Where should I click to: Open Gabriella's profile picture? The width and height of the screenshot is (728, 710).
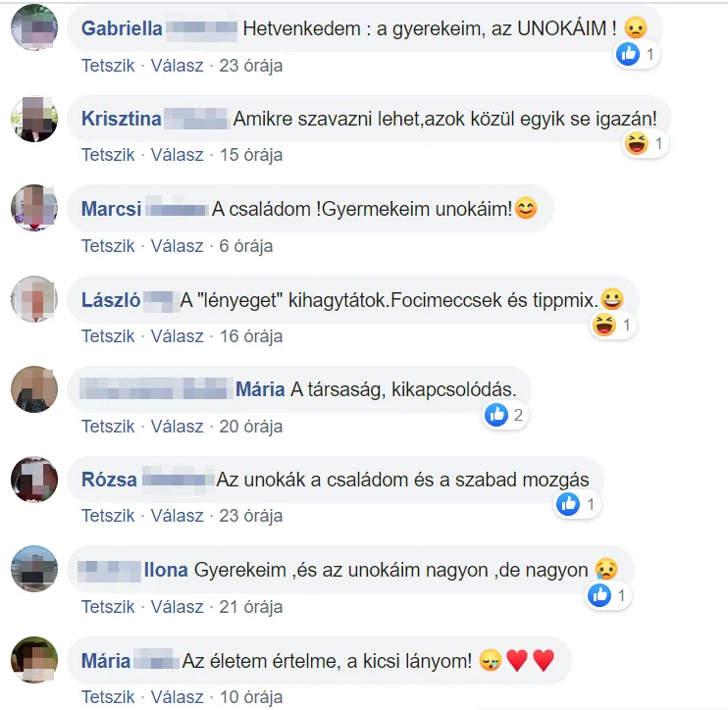click(34, 26)
